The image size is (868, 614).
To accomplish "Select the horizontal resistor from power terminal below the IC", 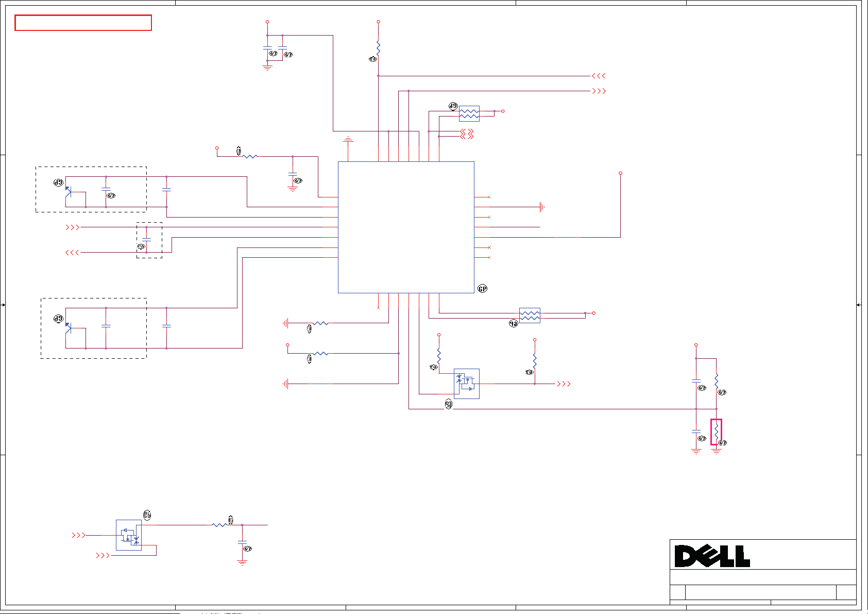I will (x=320, y=353).
